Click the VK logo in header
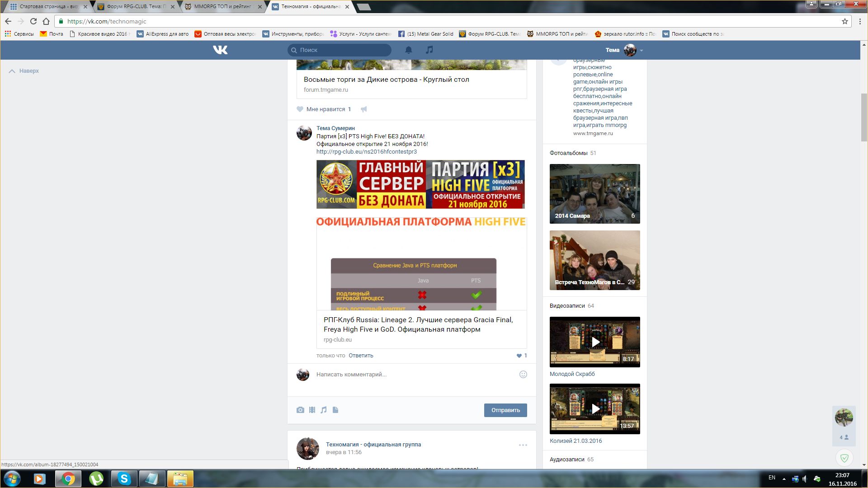Screen dimensions: 868x488 (x=220, y=50)
